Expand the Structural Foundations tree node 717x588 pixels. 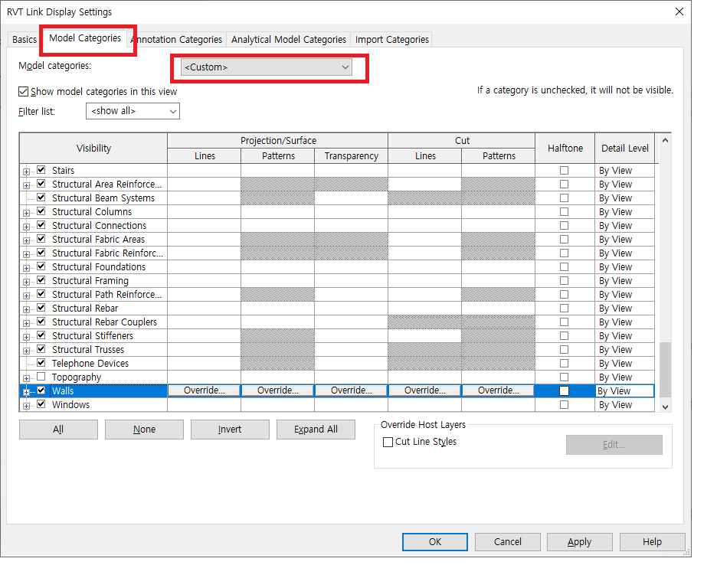pos(27,268)
